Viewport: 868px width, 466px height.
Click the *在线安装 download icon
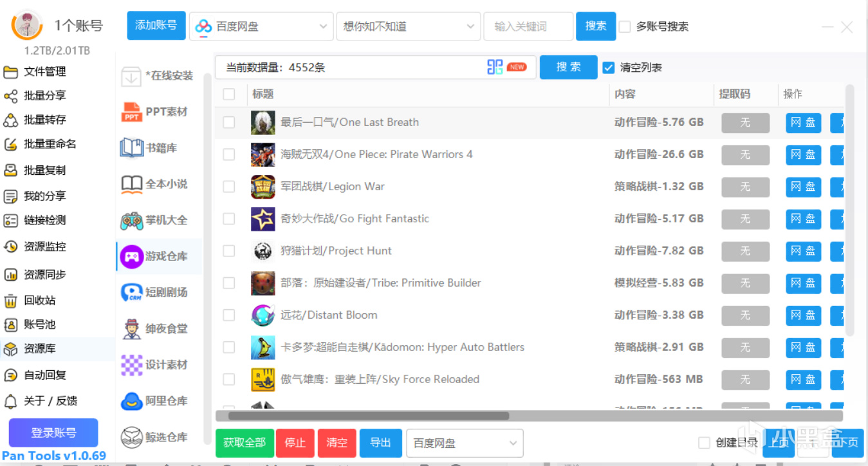click(131, 76)
